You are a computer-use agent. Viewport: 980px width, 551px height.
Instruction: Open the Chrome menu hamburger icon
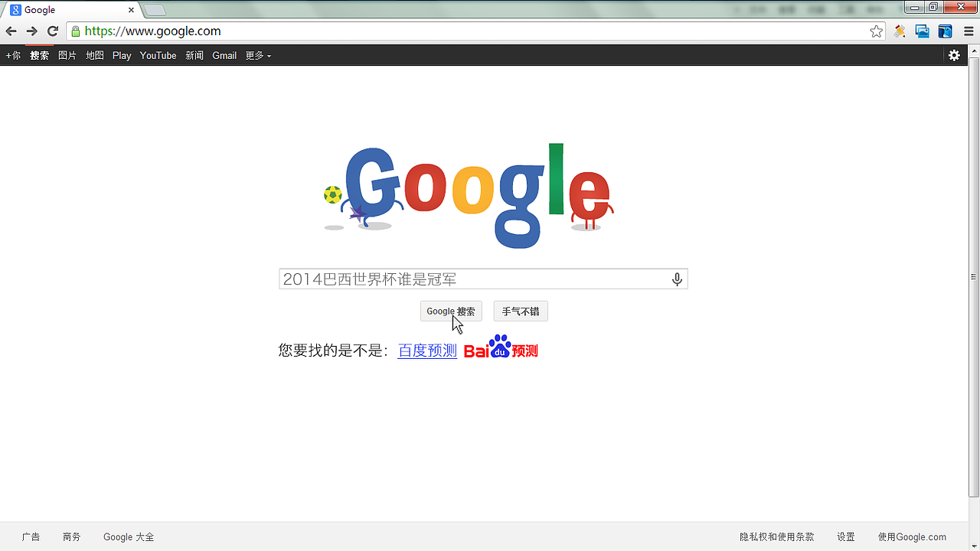(x=969, y=31)
